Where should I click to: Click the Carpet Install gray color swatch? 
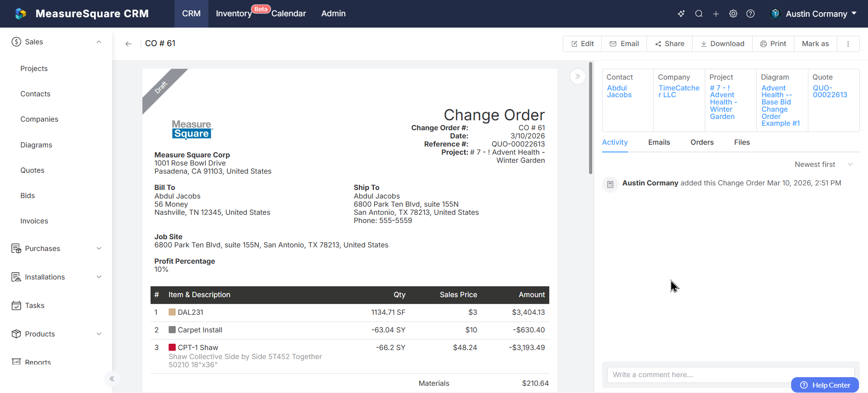[172, 330]
